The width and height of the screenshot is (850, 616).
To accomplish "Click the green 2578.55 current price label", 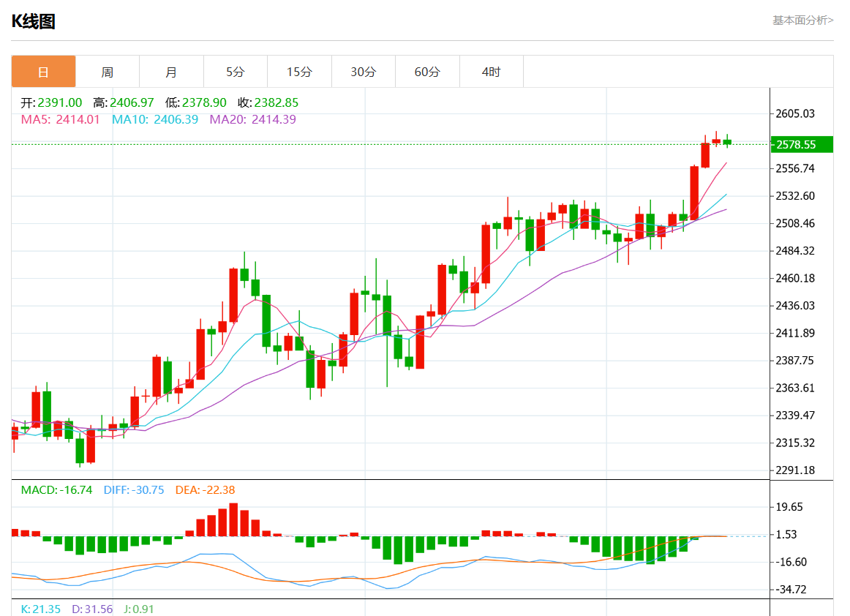I will (802, 145).
